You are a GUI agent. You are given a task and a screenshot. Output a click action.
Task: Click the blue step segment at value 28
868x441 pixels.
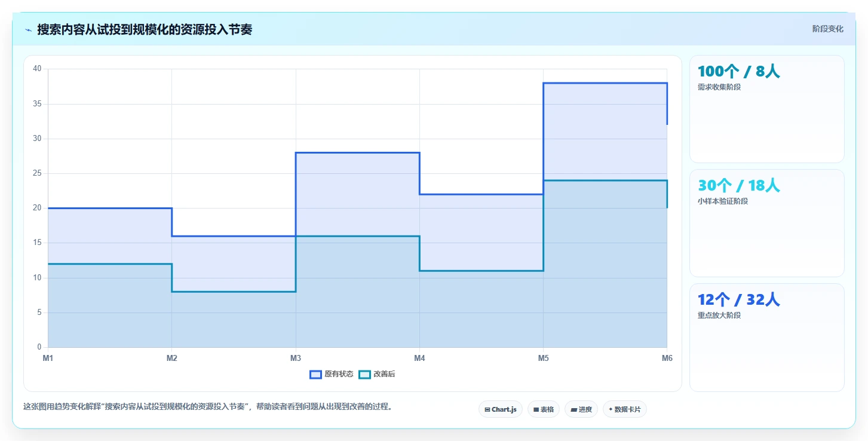pos(357,152)
